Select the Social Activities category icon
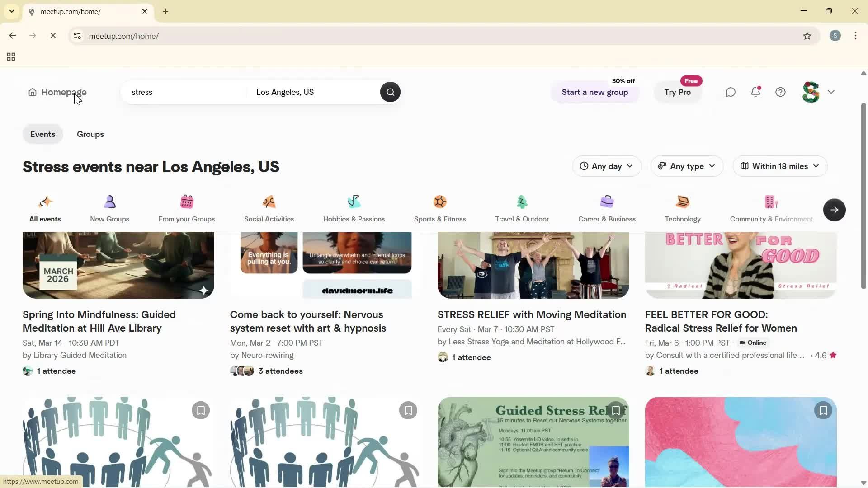Screen dimensions: 868x488 click(x=269, y=202)
